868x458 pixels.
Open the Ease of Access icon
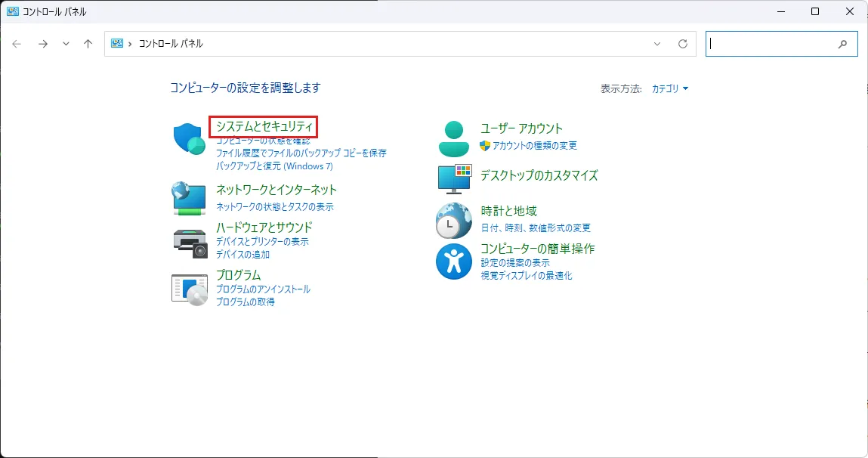pos(454,261)
